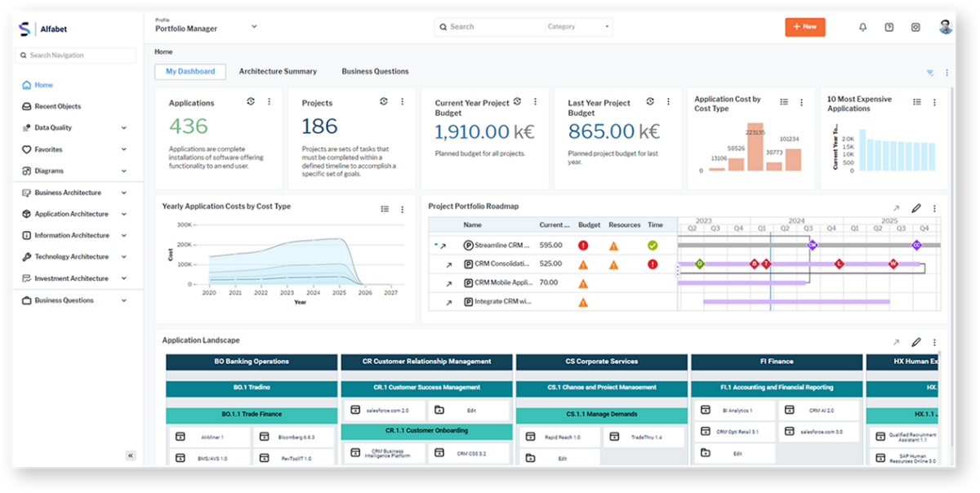Focus the Search Navigation field
This screenshot has width=980, height=493.
(x=75, y=56)
